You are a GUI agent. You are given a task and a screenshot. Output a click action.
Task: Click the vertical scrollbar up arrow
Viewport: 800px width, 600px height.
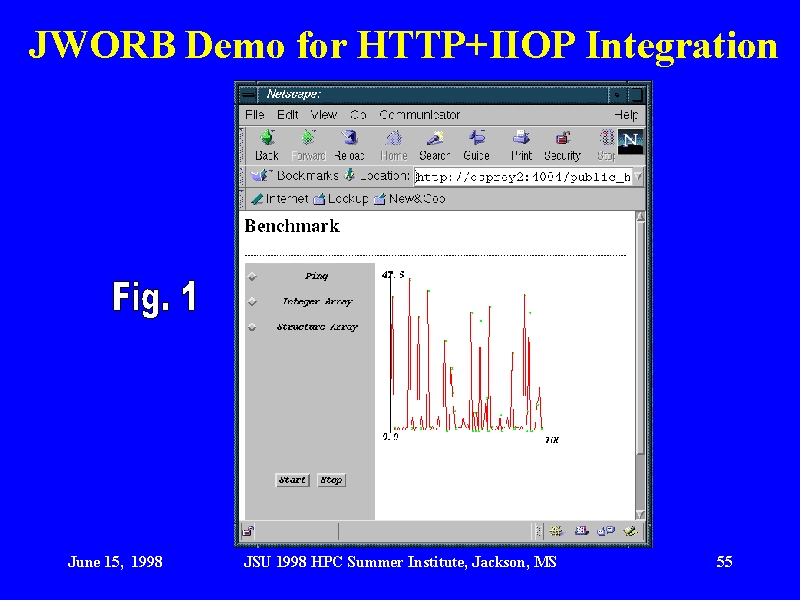pyautogui.click(x=640, y=217)
